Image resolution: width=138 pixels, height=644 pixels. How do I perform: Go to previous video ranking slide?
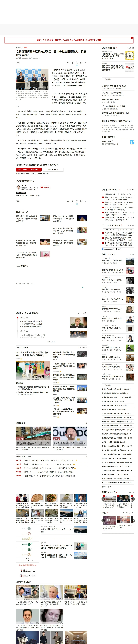pos(103,499)
